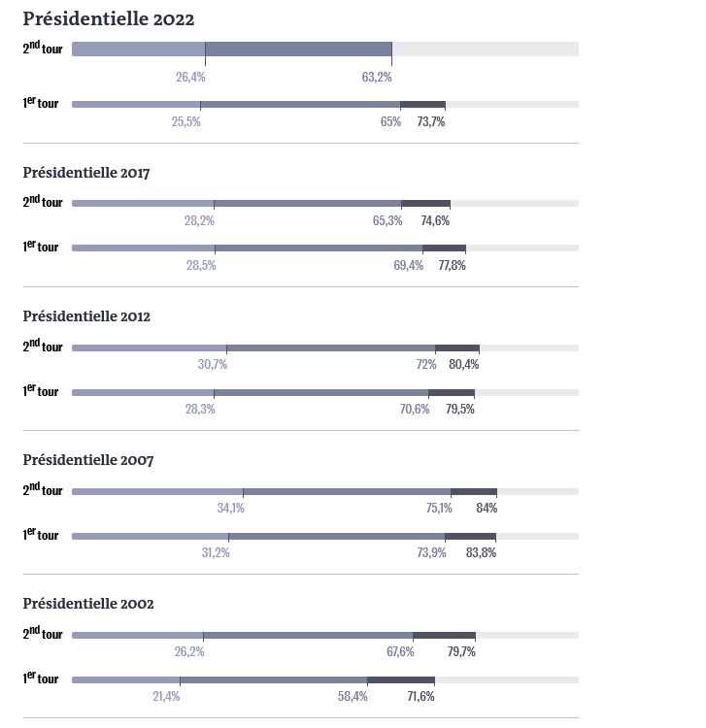Click the 2nd tour label for 2017
The width and height of the screenshot is (706, 728).
pyautogui.click(x=42, y=202)
